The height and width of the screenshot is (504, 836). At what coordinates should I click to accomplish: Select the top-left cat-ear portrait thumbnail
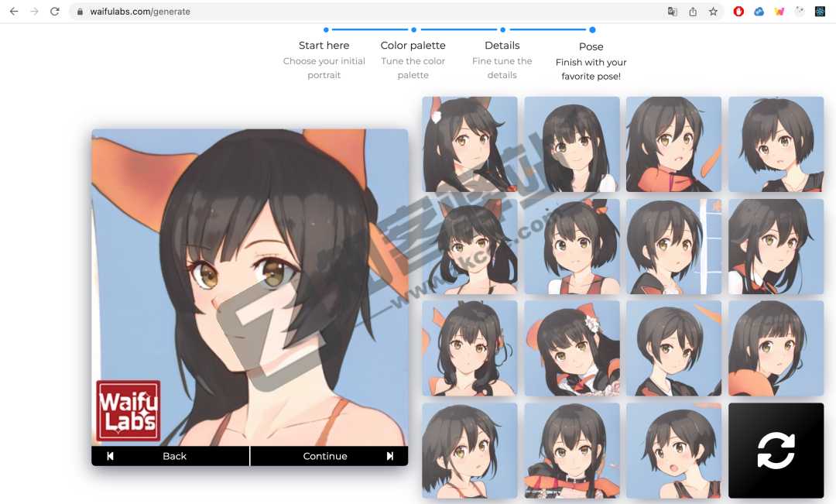(x=469, y=143)
